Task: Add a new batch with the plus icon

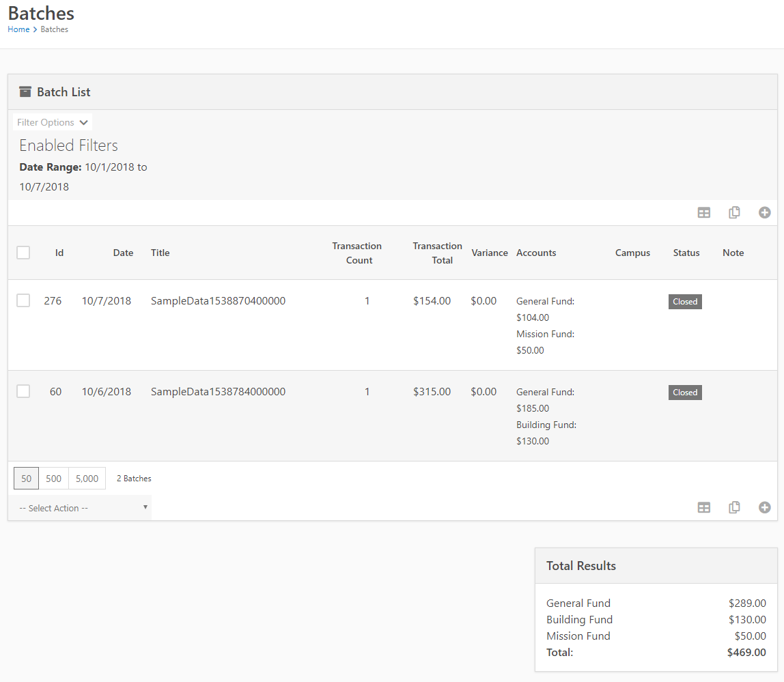Action: (x=764, y=212)
